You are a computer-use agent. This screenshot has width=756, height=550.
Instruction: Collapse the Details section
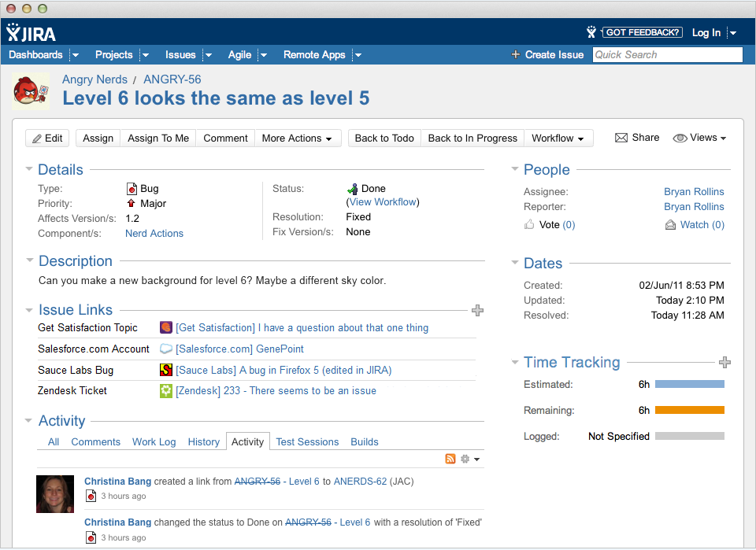(x=29, y=169)
